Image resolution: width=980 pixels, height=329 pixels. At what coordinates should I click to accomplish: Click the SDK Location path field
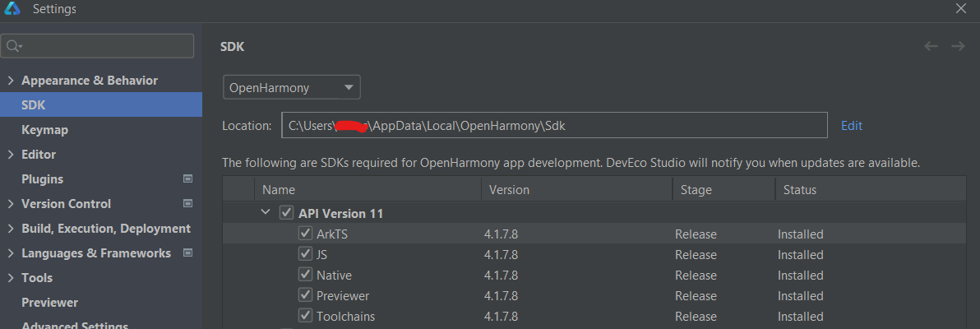click(x=554, y=125)
